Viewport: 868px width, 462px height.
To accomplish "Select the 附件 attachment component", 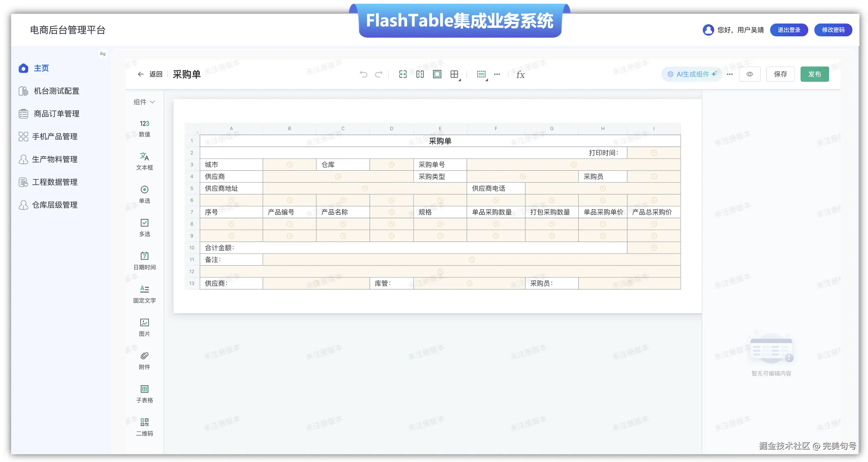I will point(144,360).
